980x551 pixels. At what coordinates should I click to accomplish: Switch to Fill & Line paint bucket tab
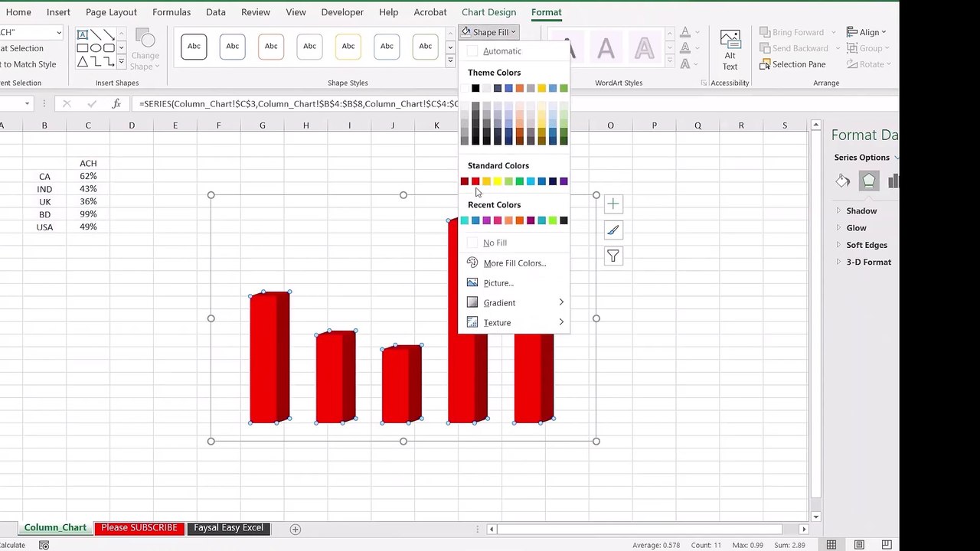843,181
